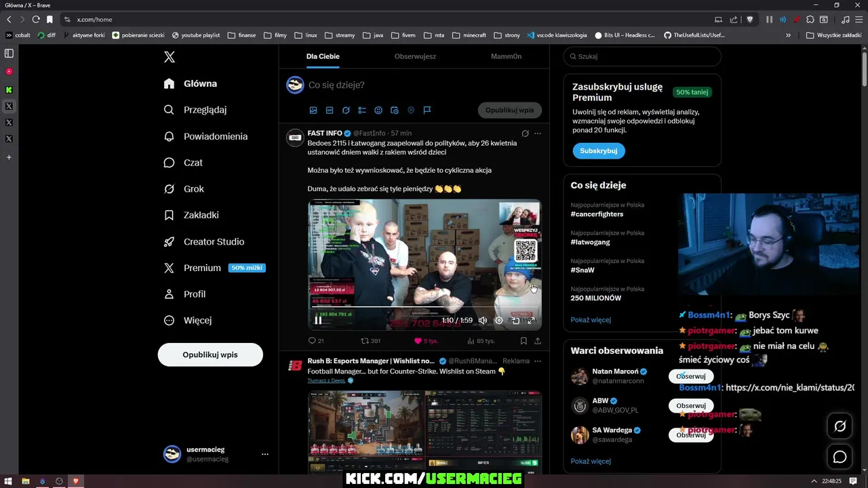Screen dimensions: 868x488
Task: Click the Subskrybuj premium button
Action: pyautogui.click(x=599, y=151)
